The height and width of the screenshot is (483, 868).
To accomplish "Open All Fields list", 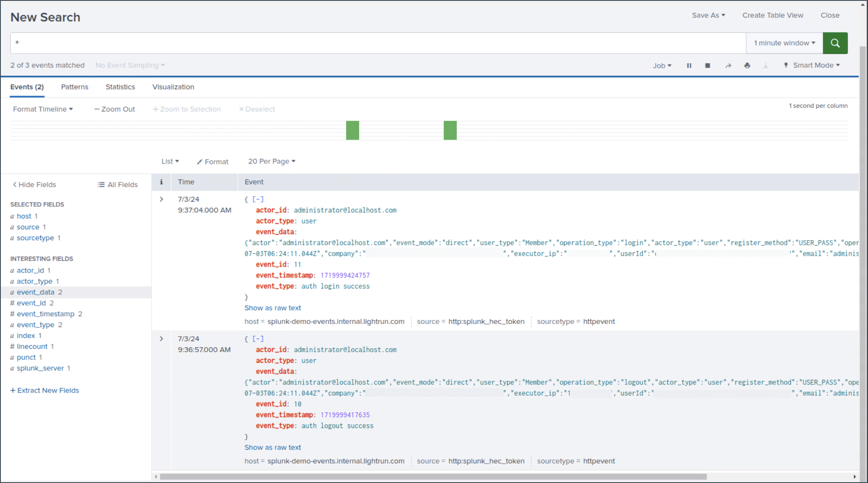I will (x=118, y=184).
